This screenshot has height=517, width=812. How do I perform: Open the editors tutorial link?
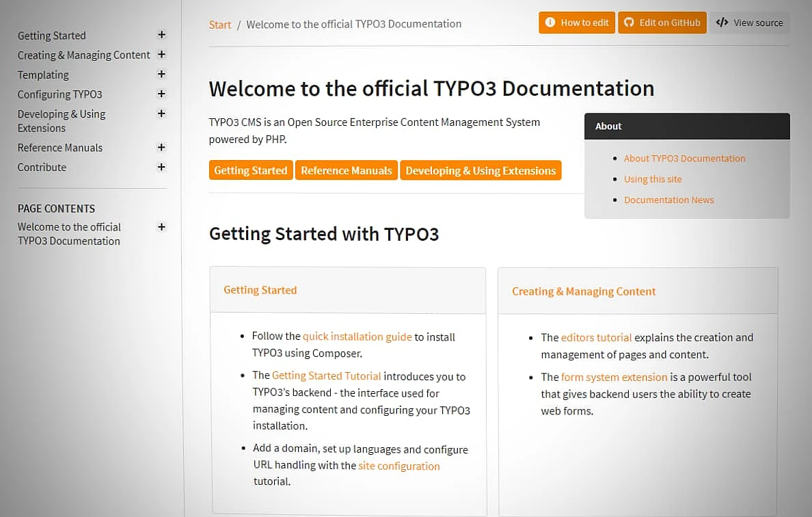tap(596, 337)
